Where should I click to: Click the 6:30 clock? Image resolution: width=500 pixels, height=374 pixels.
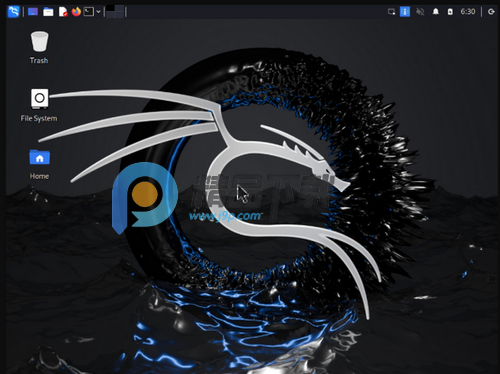468,12
